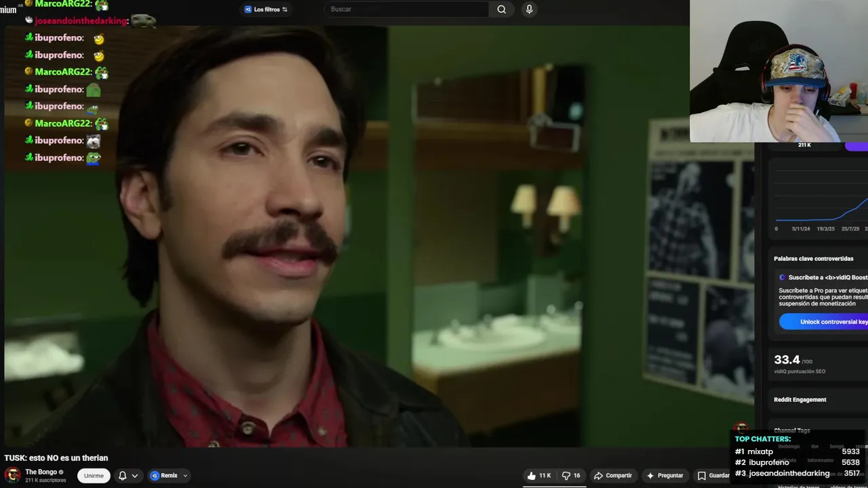Click the thumbs-up like icon
This screenshot has width=868, height=488.
coord(532,476)
